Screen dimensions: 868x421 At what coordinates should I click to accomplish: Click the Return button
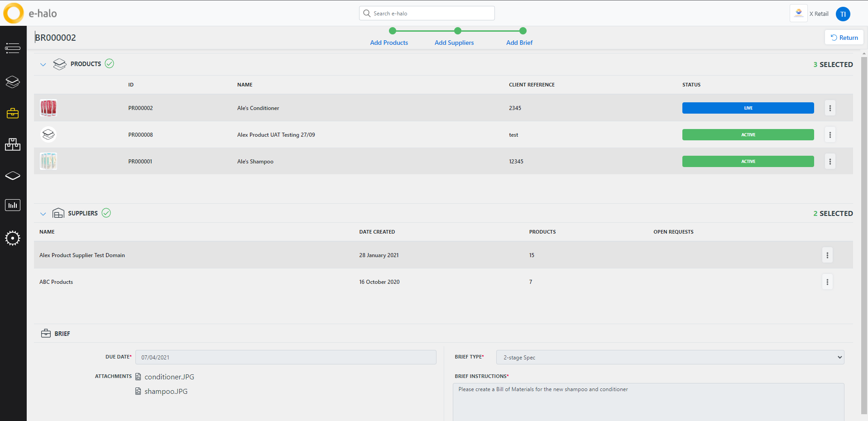pyautogui.click(x=844, y=37)
